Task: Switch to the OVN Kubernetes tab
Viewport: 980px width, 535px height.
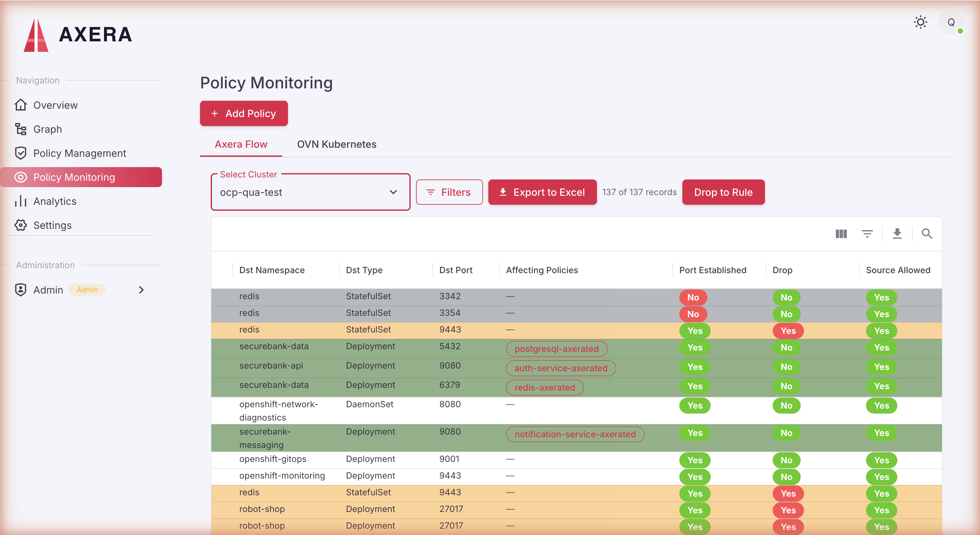Action: point(336,144)
